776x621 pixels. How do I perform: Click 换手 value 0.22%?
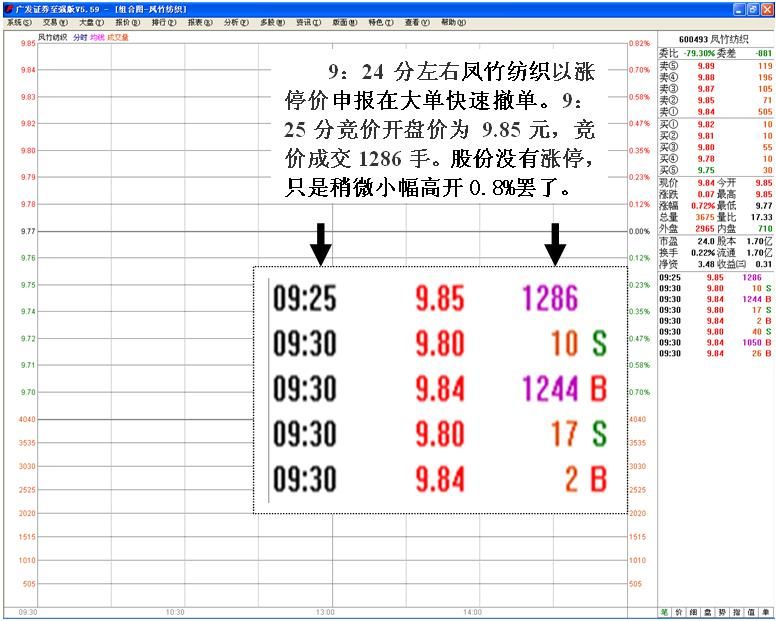(703, 253)
